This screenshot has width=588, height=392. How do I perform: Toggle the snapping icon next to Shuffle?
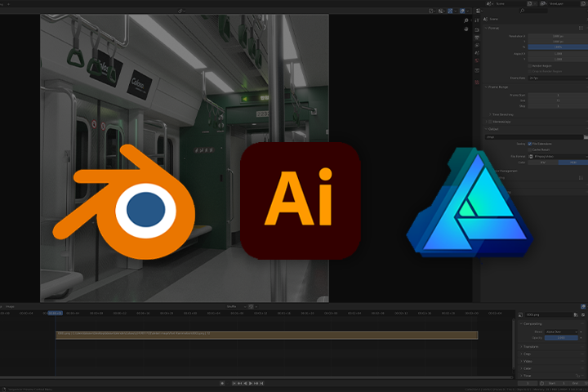[x=251, y=306]
